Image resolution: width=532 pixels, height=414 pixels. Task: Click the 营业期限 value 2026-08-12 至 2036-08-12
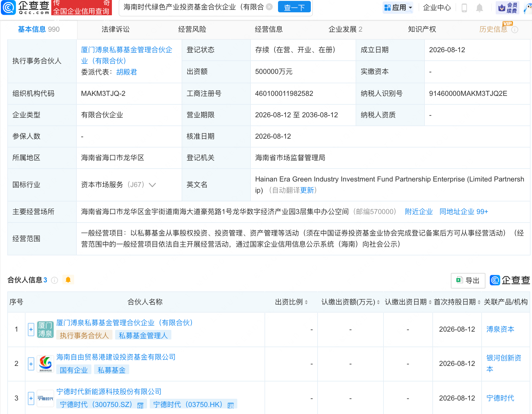click(296, 115)
